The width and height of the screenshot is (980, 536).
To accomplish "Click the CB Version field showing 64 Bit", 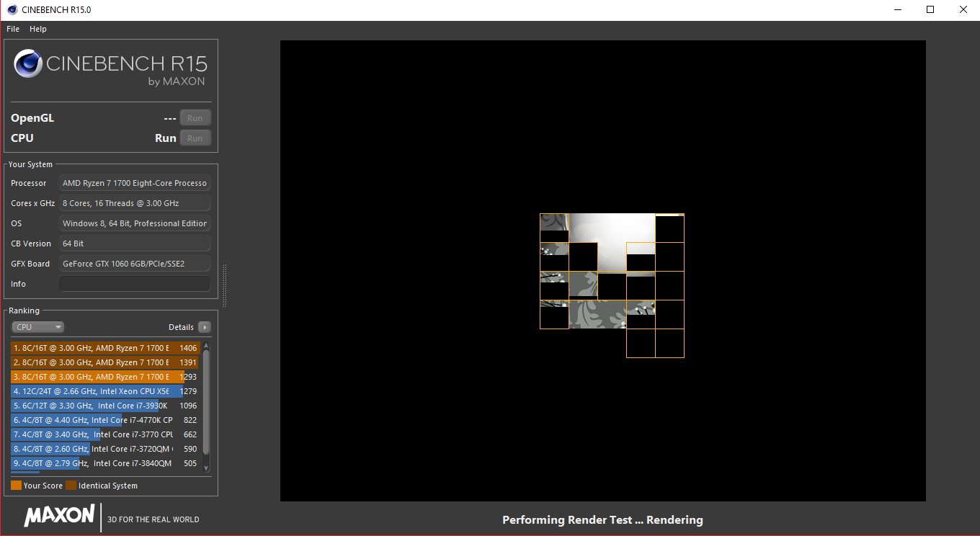I will 135,244.
